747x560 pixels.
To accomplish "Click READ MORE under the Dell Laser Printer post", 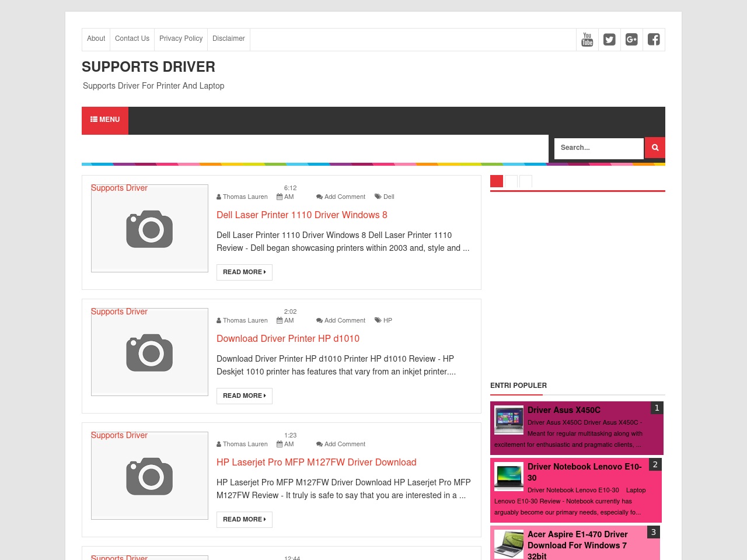I will (245, 272).
